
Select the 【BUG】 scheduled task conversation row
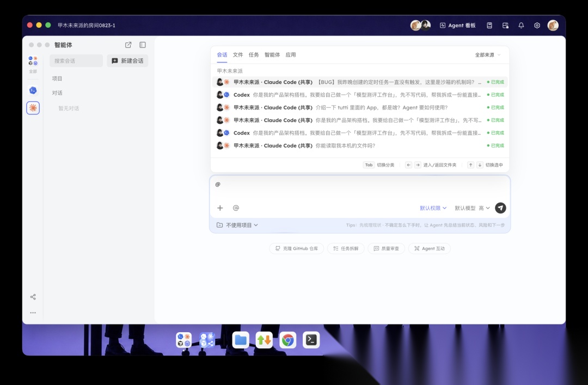point(360,82)
